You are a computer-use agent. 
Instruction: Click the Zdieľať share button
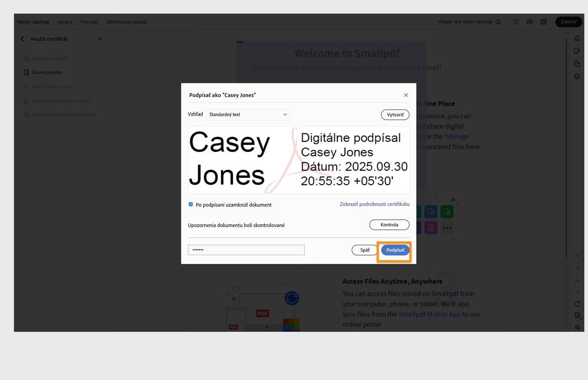pyautogui.click(x=569, y=22)
